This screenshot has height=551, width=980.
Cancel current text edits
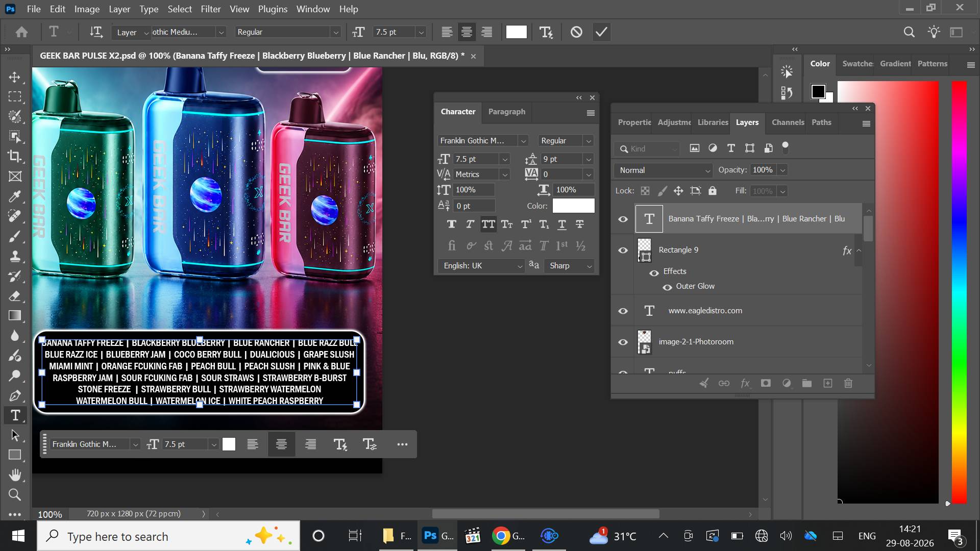(x=576, y=32)
